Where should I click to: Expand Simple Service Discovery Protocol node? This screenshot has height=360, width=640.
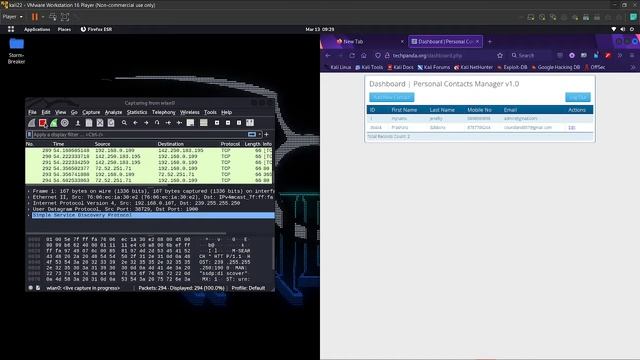29,215
